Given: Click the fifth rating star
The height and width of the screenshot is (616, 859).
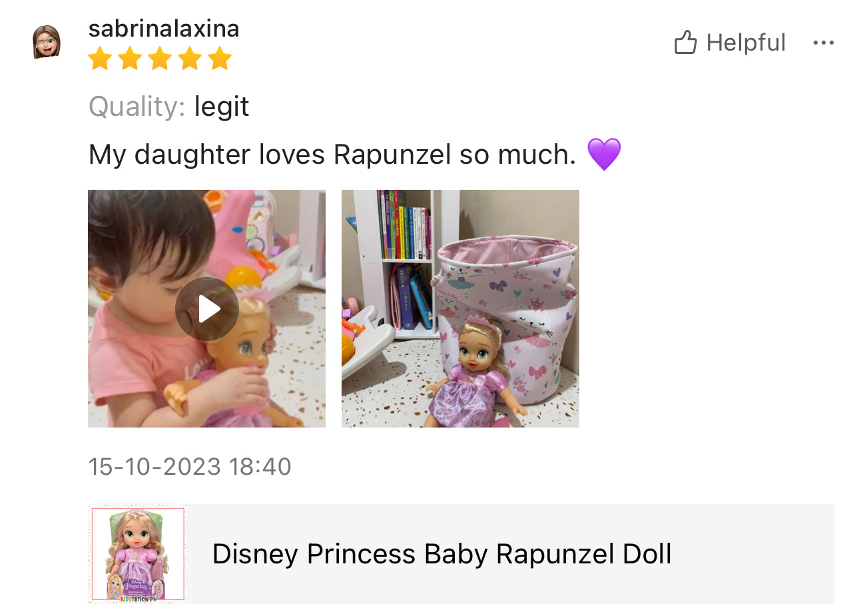Looking at the screenshot, I should click(x=219, y=59).
